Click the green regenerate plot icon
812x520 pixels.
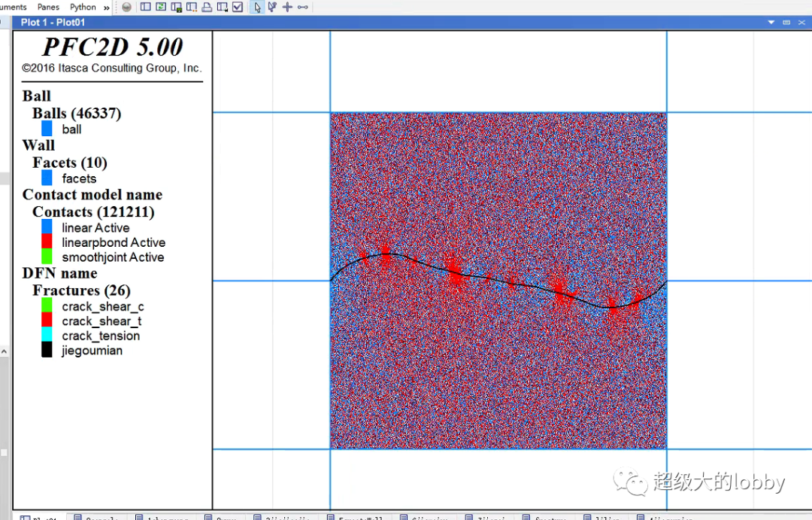pyautogui.click(x=161, y=8)
